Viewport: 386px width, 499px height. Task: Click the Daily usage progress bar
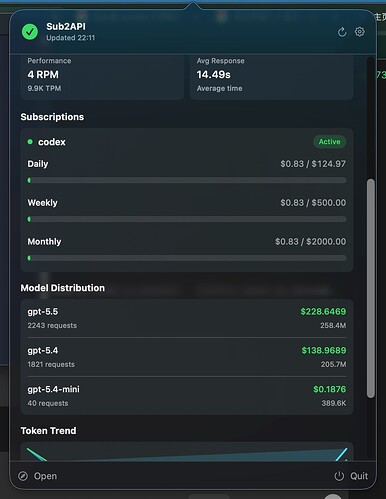click(x=187, y=180)
